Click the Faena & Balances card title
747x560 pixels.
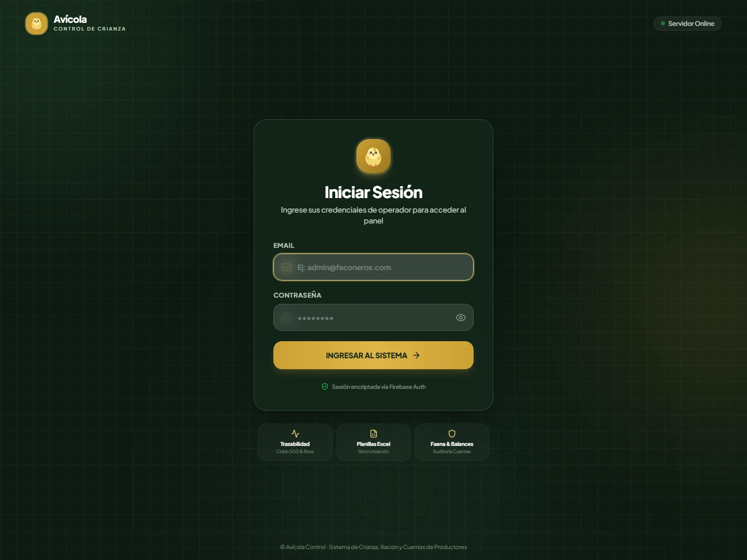(452, 444)
